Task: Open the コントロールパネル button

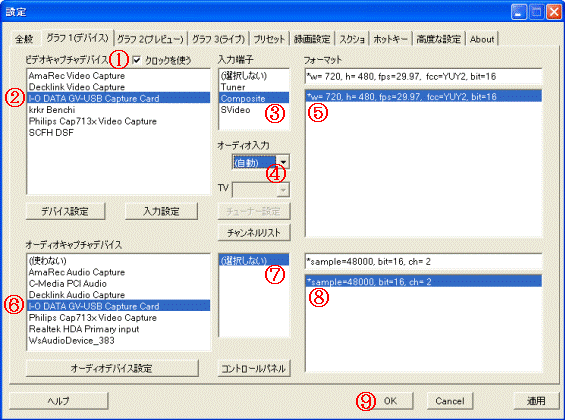Action: point(254,368)
